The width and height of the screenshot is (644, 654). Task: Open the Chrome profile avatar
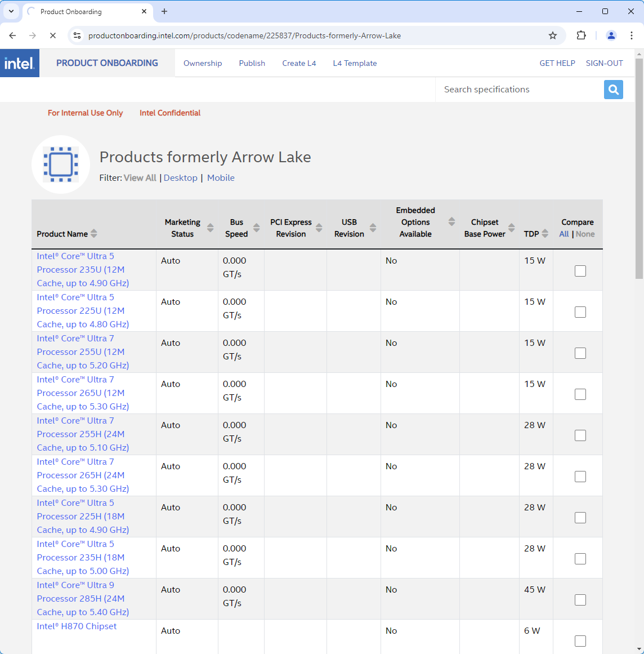611,35
